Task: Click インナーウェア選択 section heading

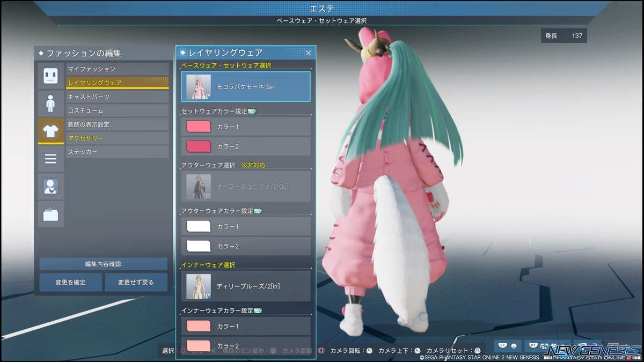Action: click(208, 265)
